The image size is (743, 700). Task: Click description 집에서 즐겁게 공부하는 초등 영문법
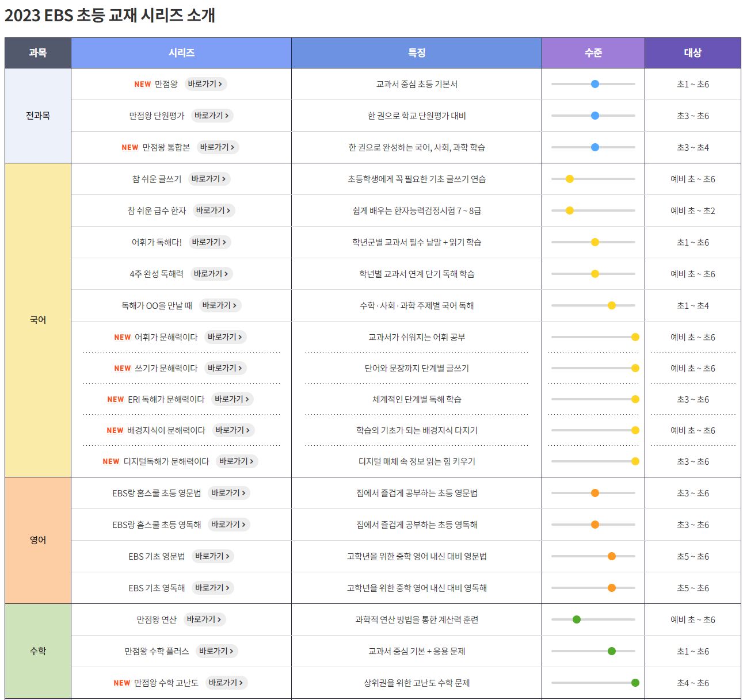pyautogui.click(x=417, y=493)
